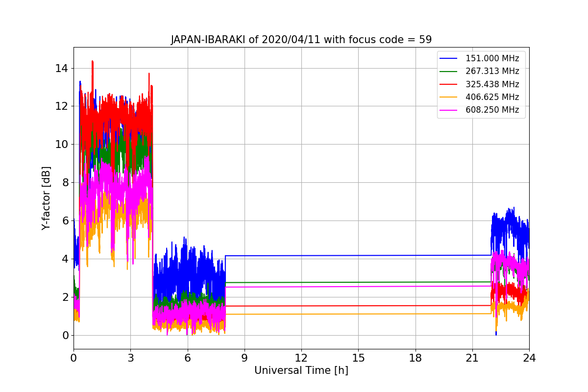Click x-axis tick label 9

[x=245, y=358]
